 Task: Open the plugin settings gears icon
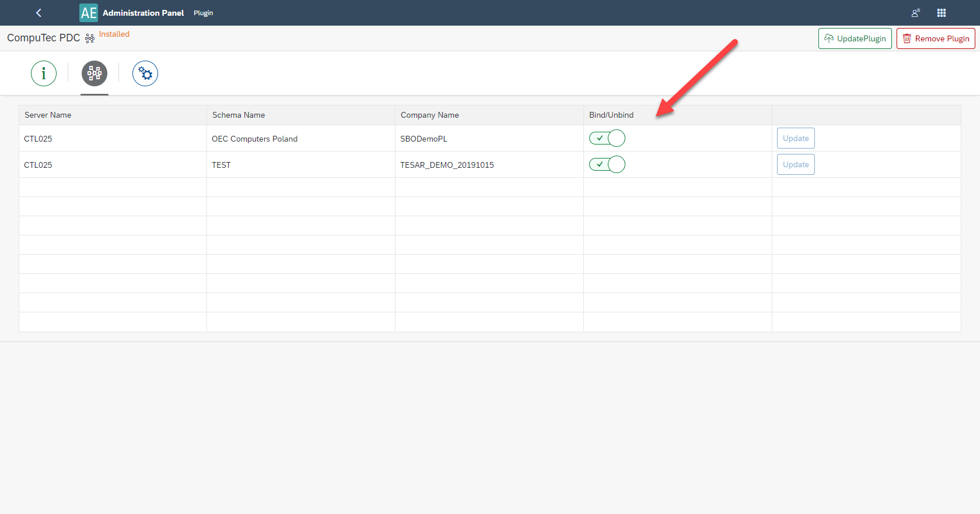click(145, 73)
